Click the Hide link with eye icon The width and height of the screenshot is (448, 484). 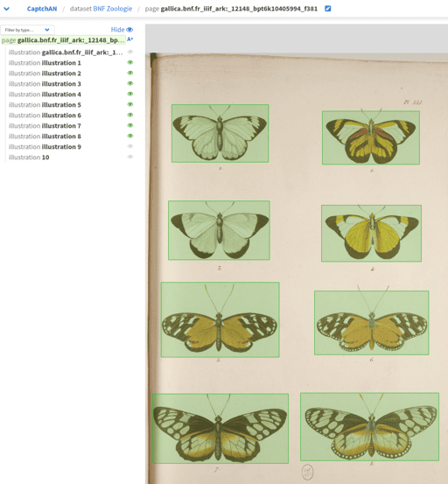click(122, 30)
